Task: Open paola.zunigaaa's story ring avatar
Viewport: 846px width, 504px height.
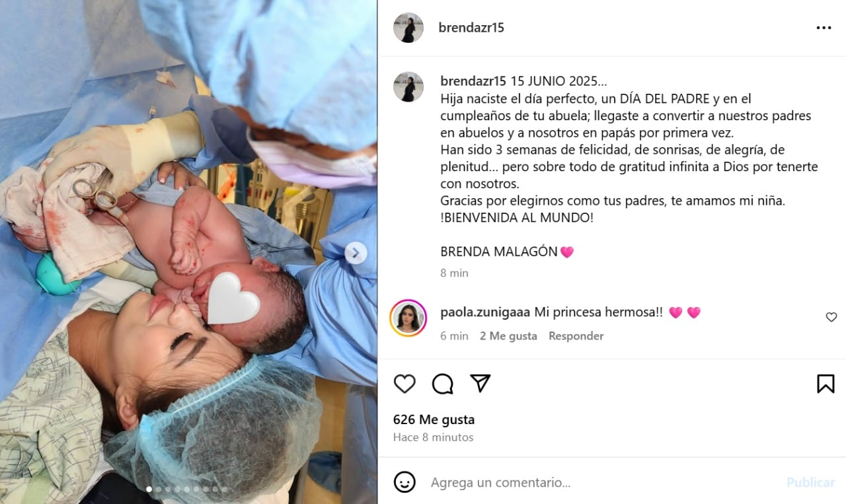Action: (x=408, y=318)
